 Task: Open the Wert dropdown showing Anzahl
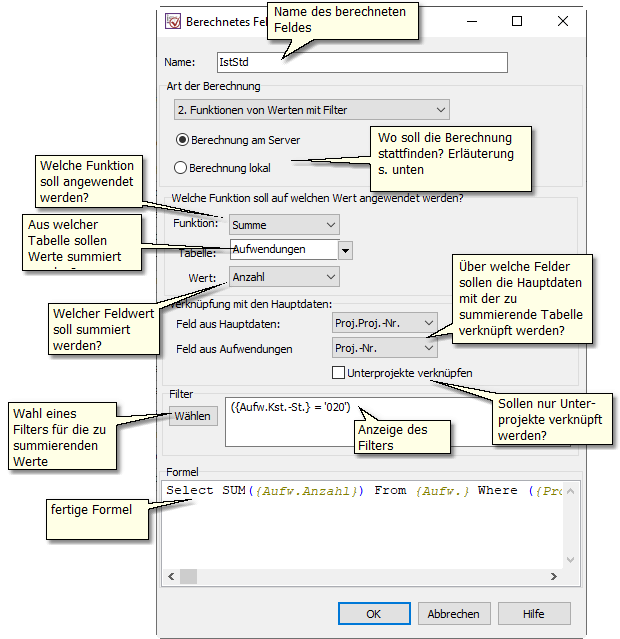[284, 276]
